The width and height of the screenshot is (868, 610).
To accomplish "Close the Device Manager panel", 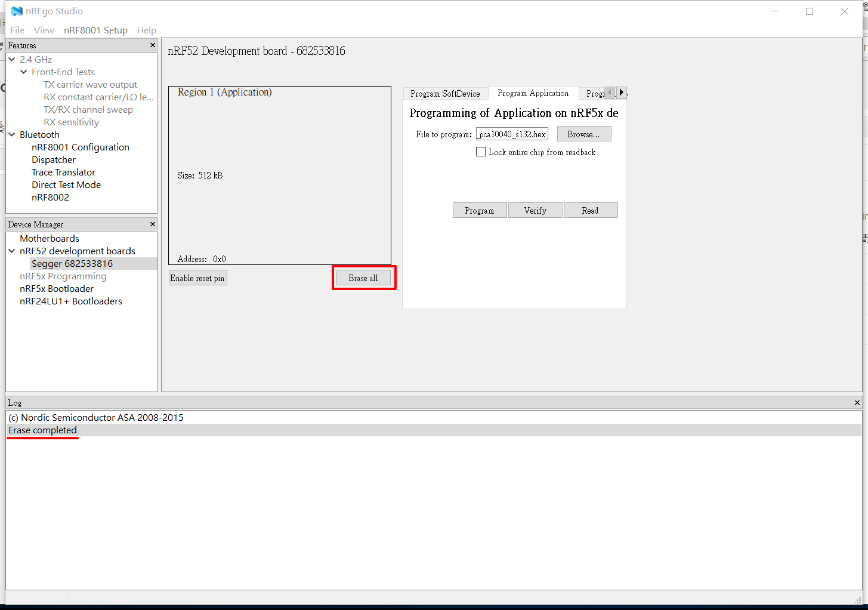I will tap(152, 224).
